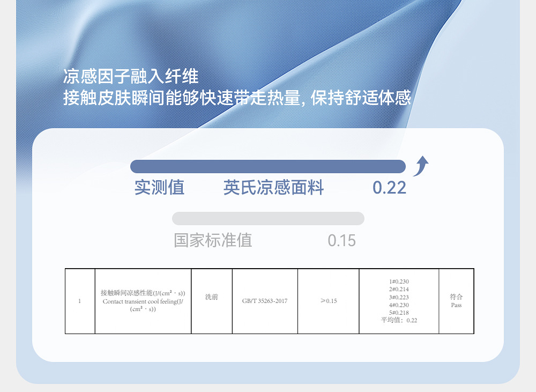The width and height of the screenshot is (536, 392).
Task: Click the label '国家标准值'
Action: tap(213, 240)
